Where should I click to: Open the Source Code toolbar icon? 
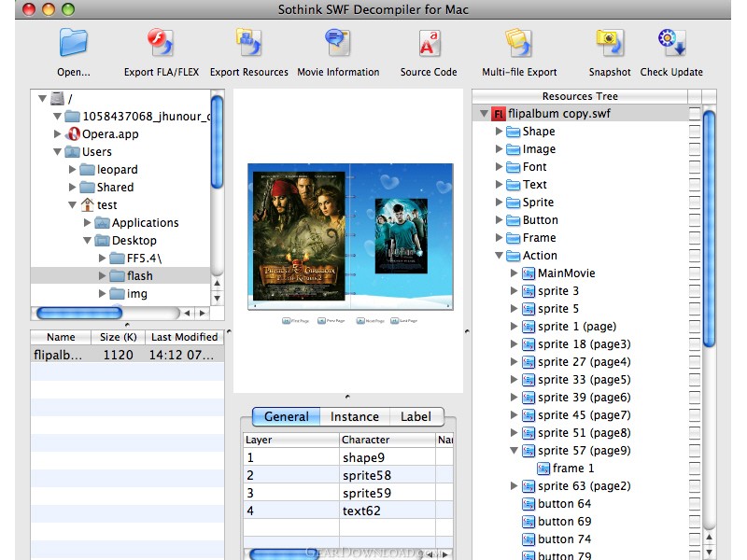429,43
